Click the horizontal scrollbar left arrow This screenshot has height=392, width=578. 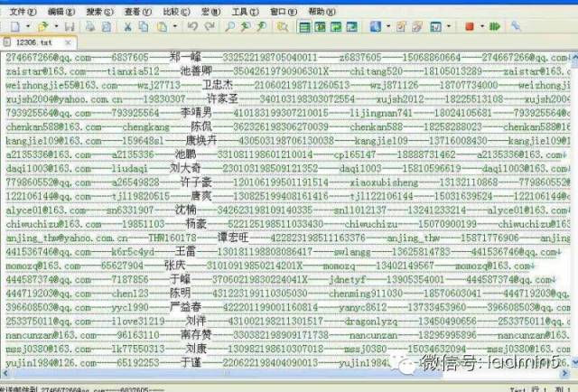5,373
